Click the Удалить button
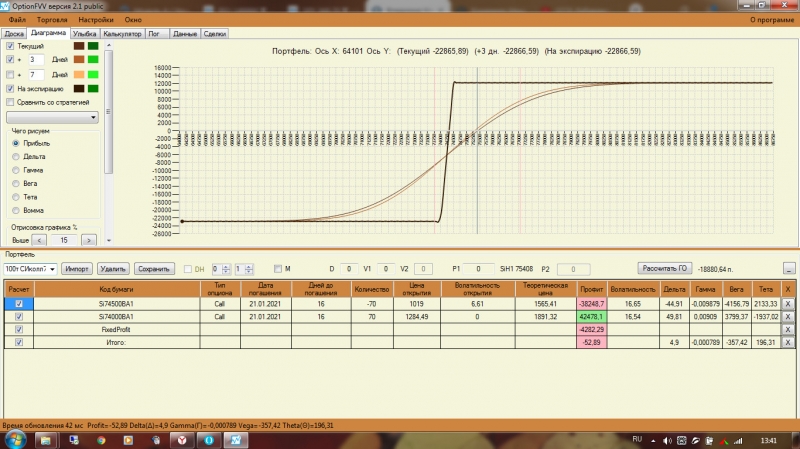The image size is (800, 449). (113, 268)
